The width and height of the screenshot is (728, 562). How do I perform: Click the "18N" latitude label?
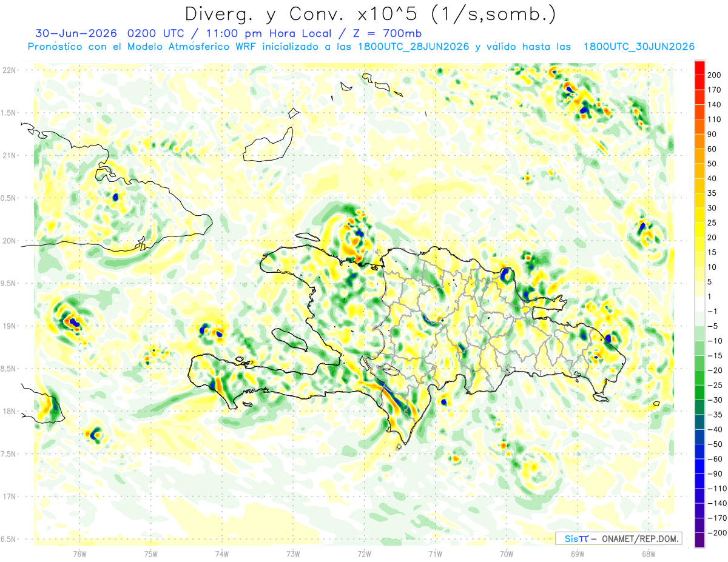(9, 411)
